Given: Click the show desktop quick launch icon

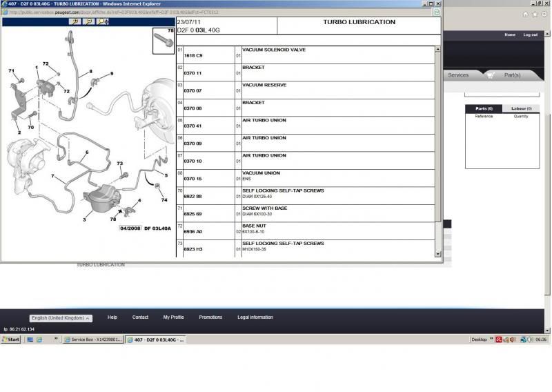Looking at the screenshot, I should (30, 340).
